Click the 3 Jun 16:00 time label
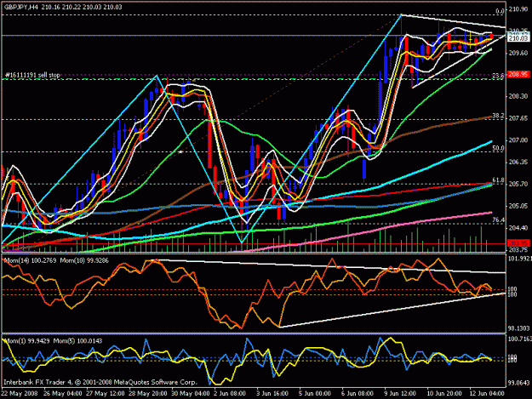 [272, 393]
